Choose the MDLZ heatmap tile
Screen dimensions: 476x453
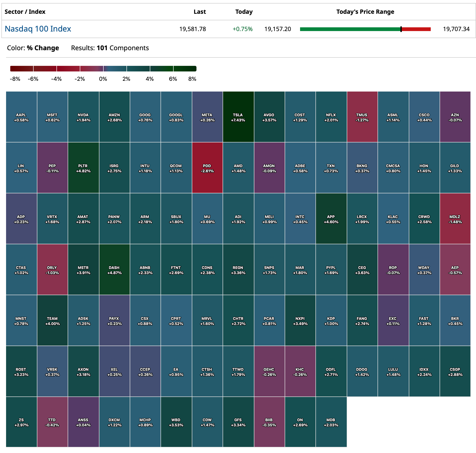click(455, 219)
